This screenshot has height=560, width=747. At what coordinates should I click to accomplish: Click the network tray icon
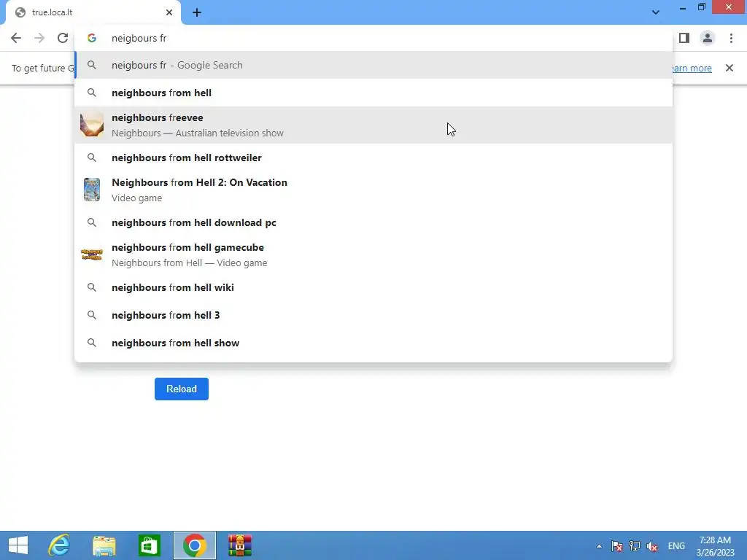click(x=635, y=546)
